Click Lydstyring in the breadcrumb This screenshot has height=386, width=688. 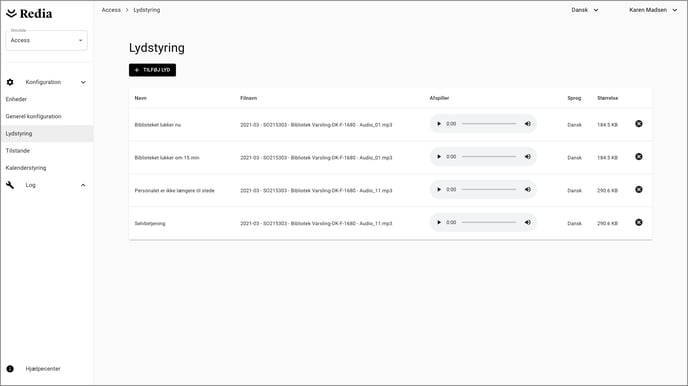pyautogui.click(x=147, y=10)
